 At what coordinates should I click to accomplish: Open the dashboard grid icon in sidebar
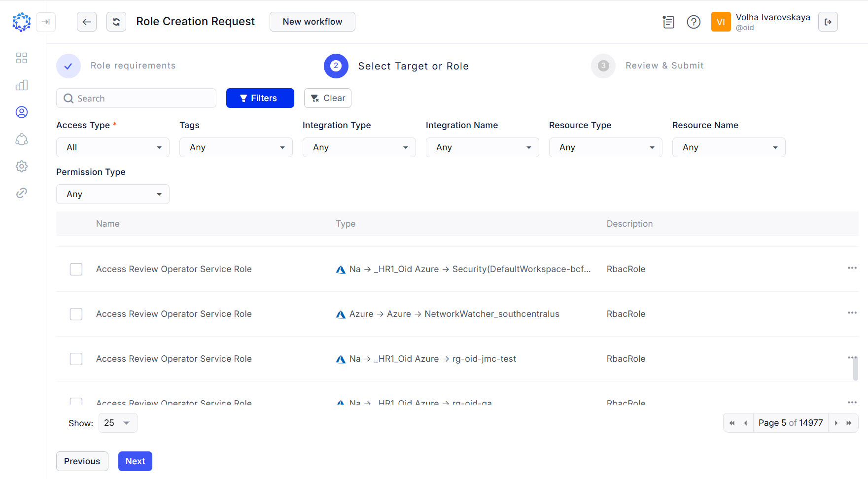coord(22,58)
